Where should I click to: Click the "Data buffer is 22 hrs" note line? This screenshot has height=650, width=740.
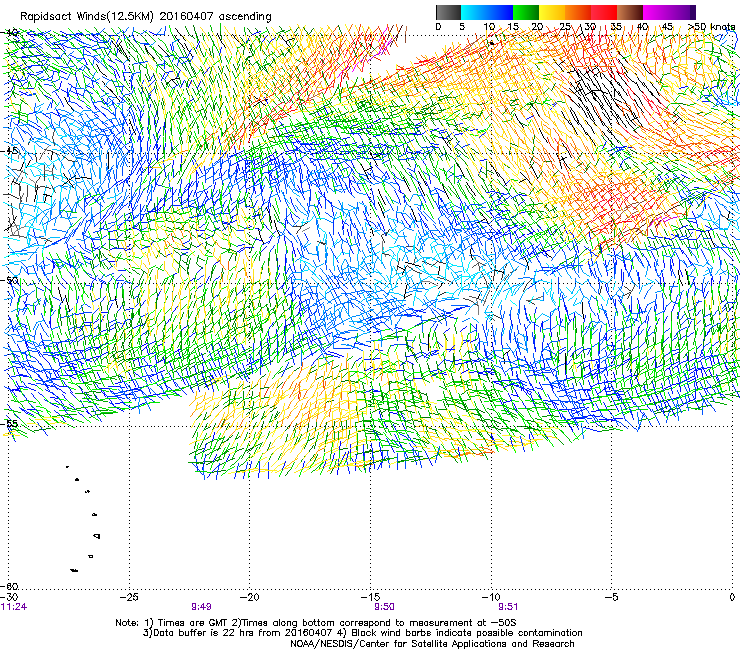pyautogui.click(x=362, y=633)
